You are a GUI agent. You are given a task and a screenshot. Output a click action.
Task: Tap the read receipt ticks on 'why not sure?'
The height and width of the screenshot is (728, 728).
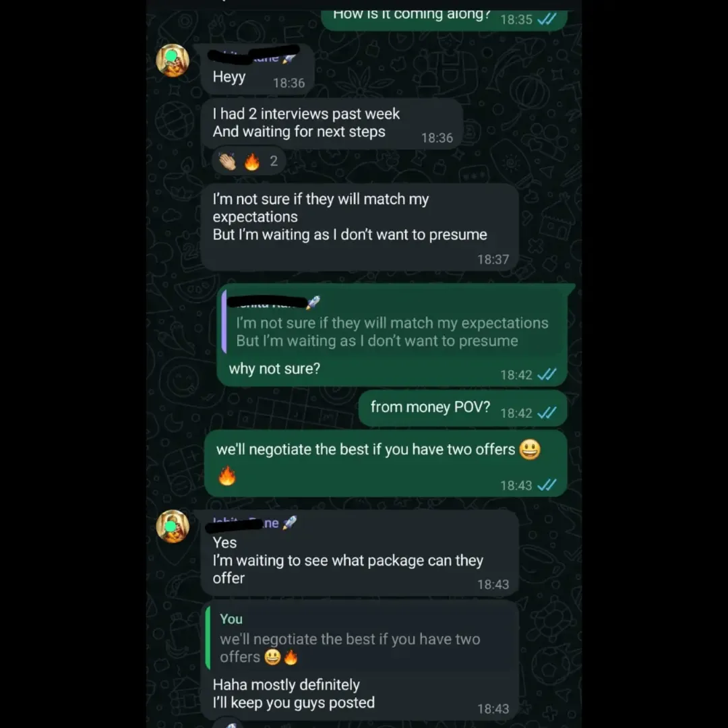(547, 374)
